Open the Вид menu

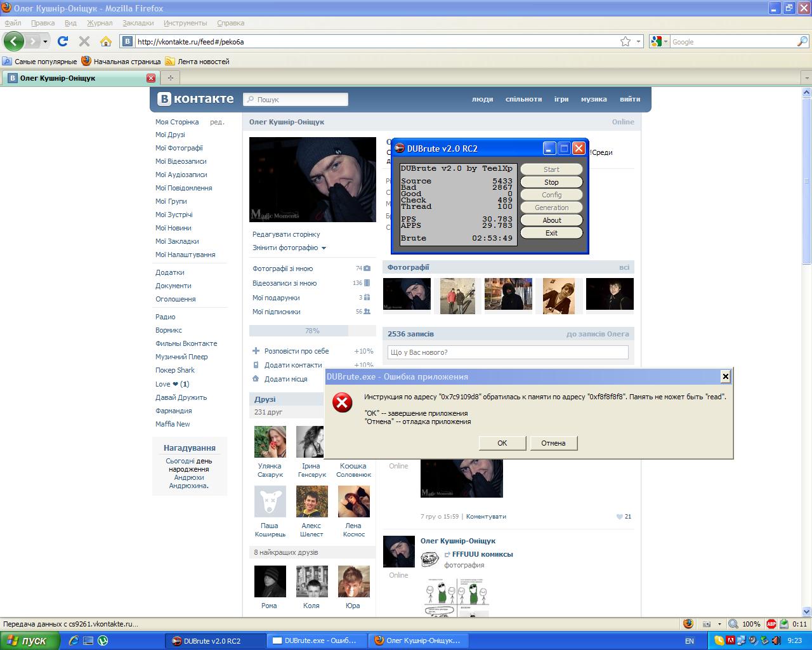coord(70,23)
